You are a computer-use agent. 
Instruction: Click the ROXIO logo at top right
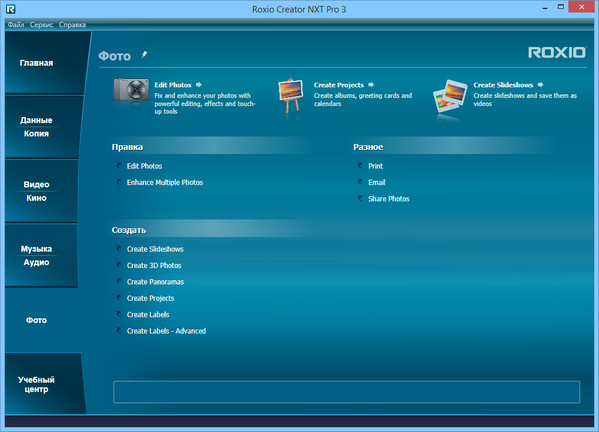point(557,52)
